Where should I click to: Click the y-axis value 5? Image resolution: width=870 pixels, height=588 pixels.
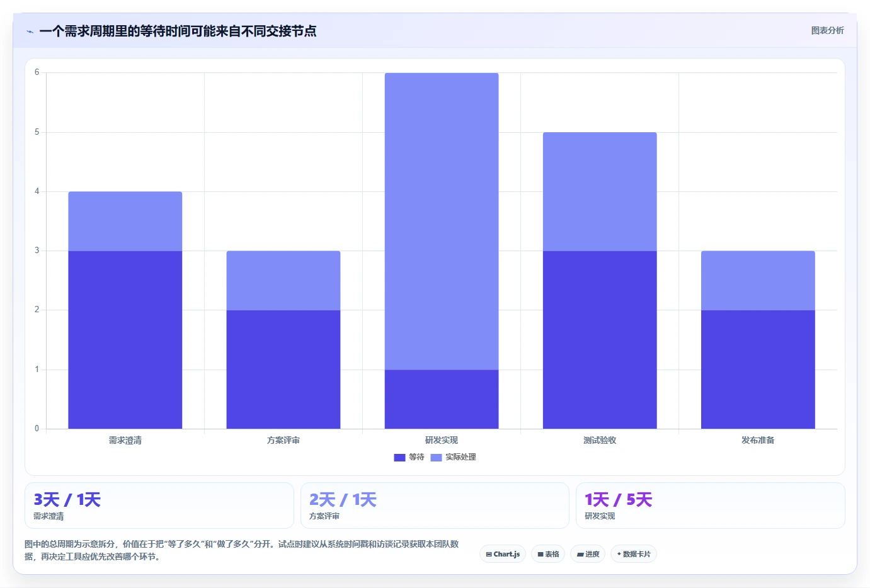pos(37,132)
